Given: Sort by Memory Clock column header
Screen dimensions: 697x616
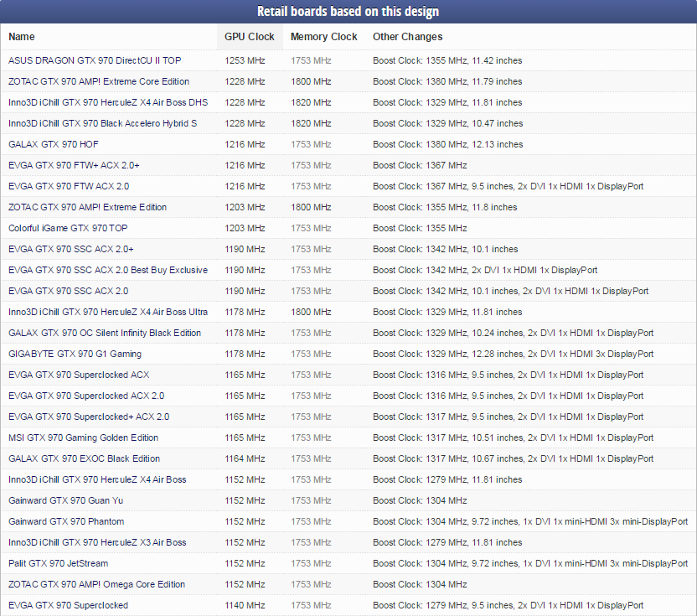Looking at the screenshot, I should click(x=323, y=37).
